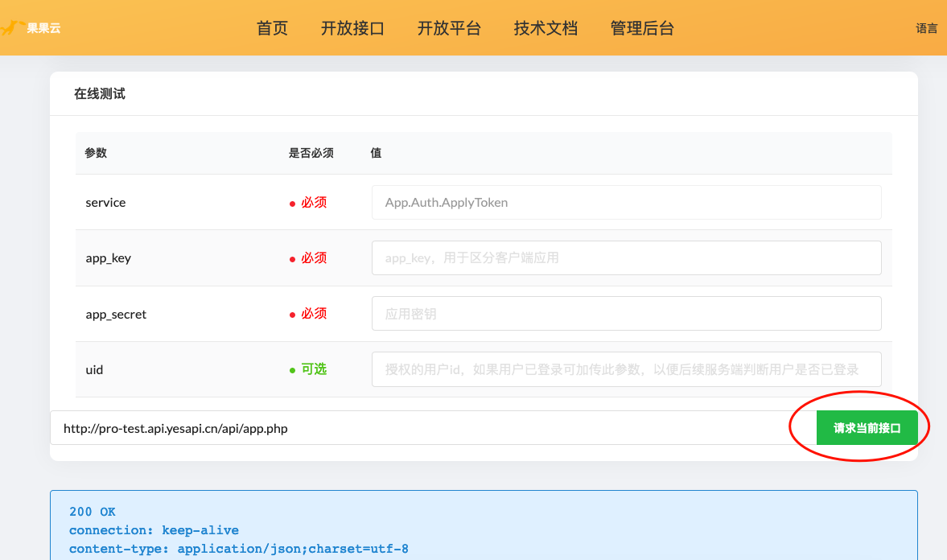Screen dimensions: 947x560
Task: Click the green 可选 dot beside uid
Action: [x=293, y=370]
